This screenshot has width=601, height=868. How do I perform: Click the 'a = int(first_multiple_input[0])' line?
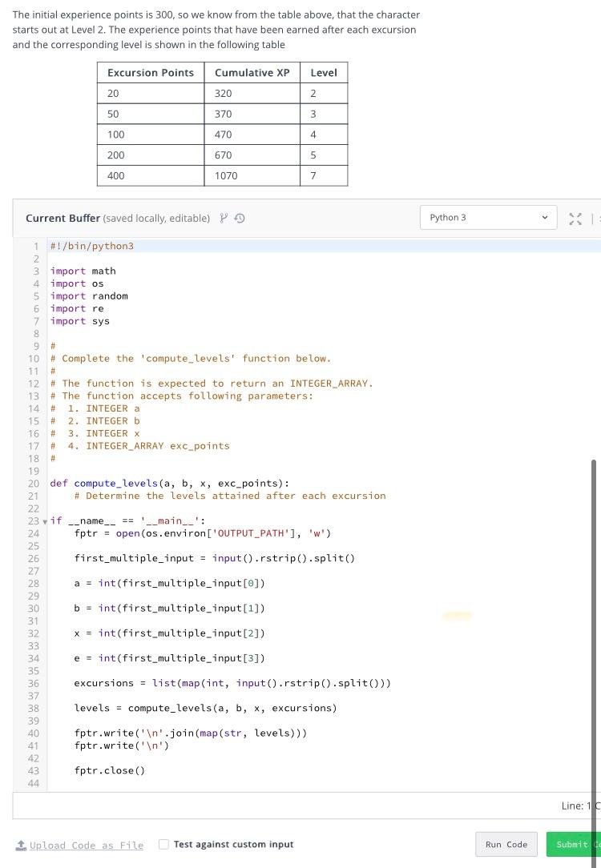point(170,584)
